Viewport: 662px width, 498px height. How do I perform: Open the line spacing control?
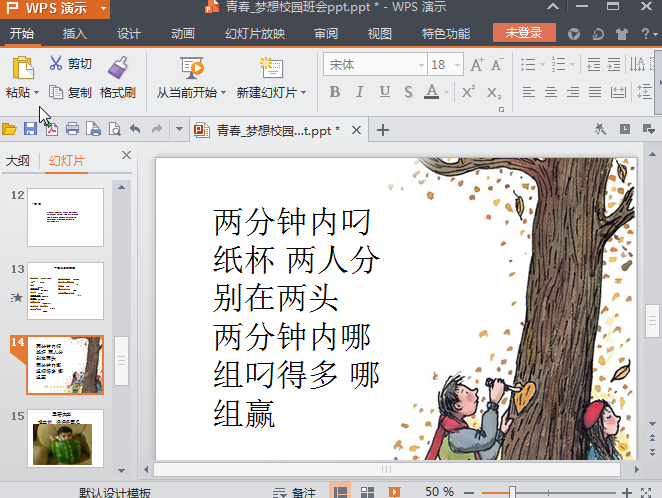click(644, 92)
